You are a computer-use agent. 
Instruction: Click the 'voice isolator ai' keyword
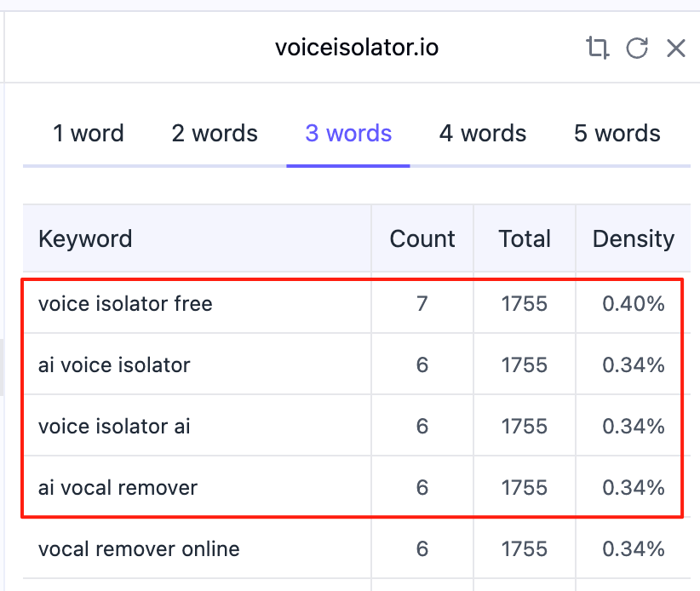(114, 426)
